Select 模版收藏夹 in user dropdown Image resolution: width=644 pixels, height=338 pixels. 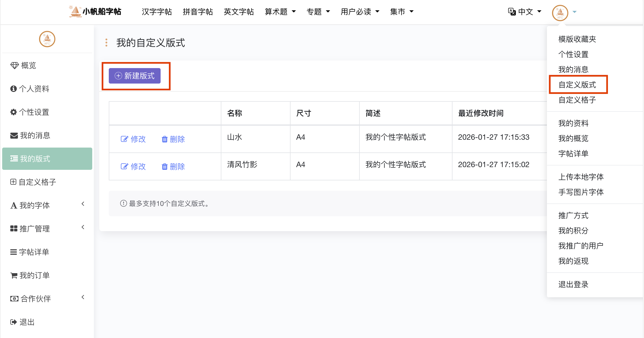(577, 39)
